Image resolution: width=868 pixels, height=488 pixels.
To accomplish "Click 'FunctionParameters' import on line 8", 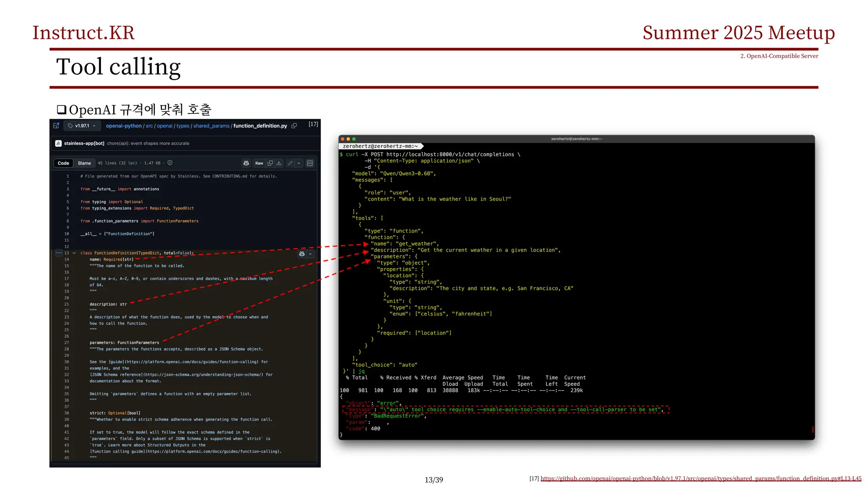I will (x=178, y=221).
